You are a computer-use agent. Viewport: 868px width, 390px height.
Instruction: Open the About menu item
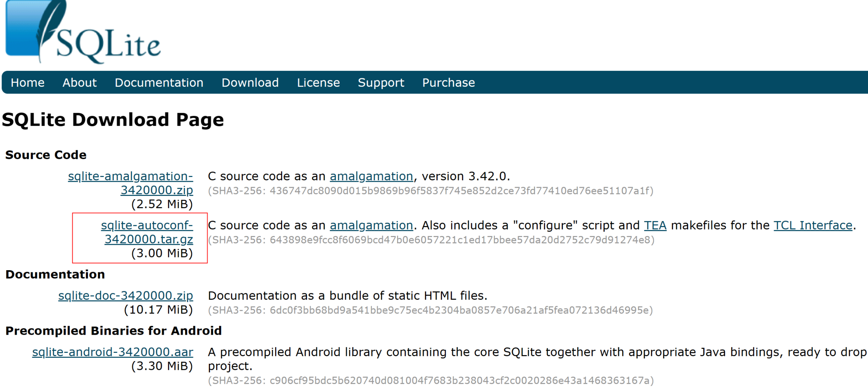(79, 82)
